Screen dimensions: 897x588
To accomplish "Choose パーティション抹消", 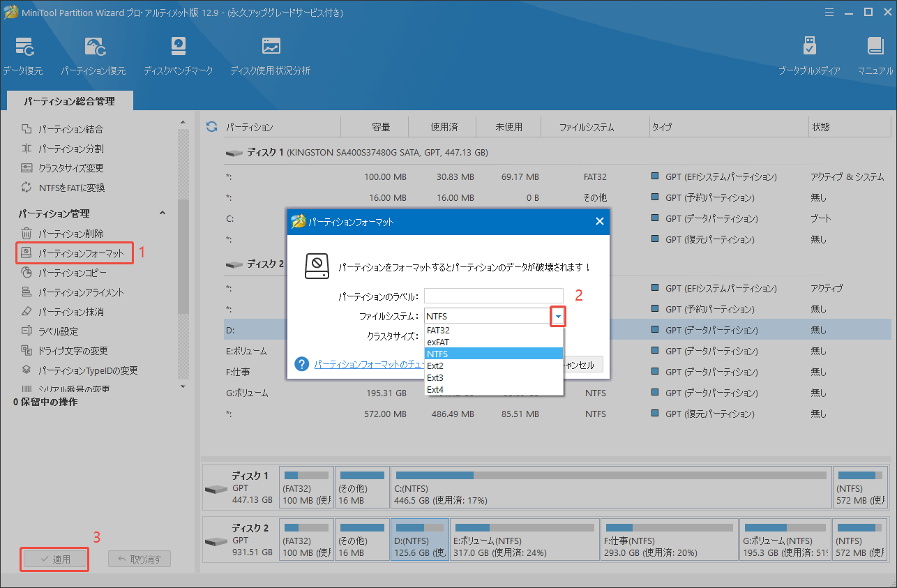I will click(x=70, y=312).
